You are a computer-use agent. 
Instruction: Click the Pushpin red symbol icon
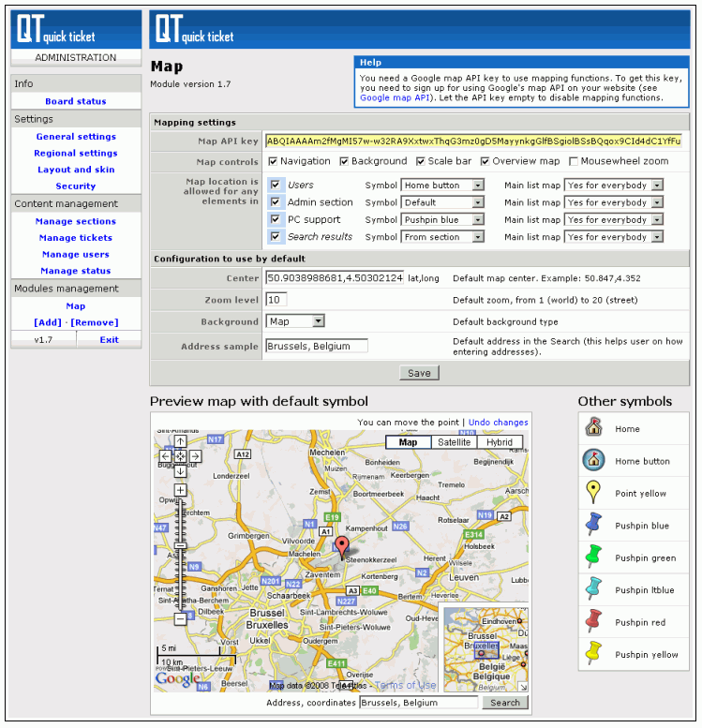click(x=593, y=622)
